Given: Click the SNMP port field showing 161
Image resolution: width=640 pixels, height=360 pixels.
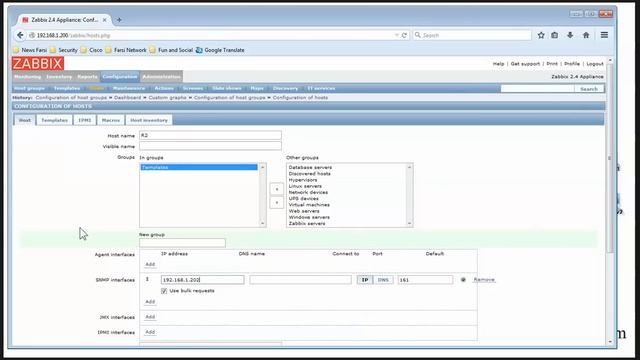Looking at the screenshot, I should (425, 280).
